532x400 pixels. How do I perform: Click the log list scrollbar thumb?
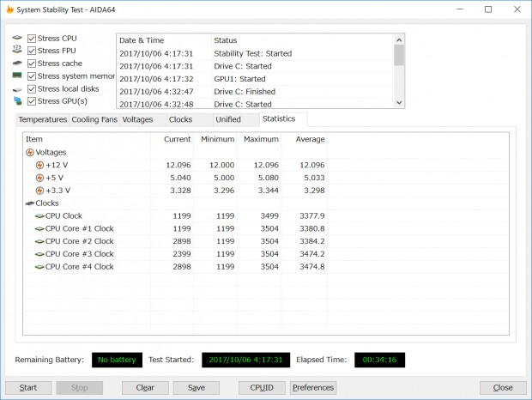coord(399,55)
